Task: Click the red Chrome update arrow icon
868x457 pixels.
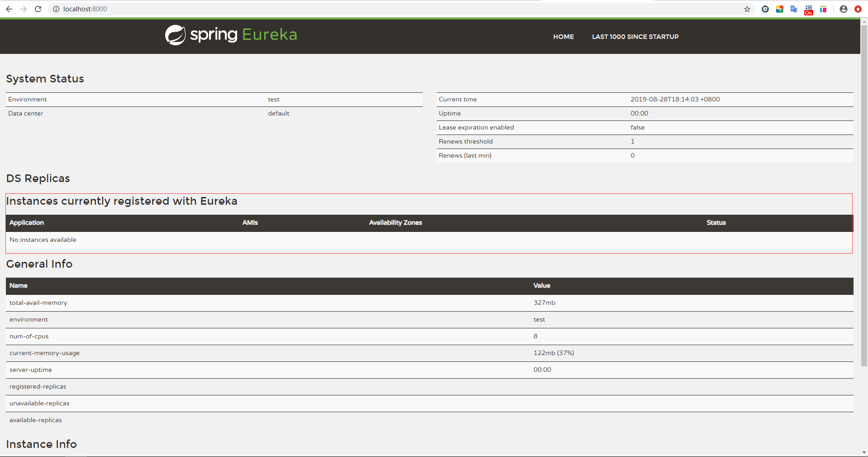Action: (x=858, y=9)
